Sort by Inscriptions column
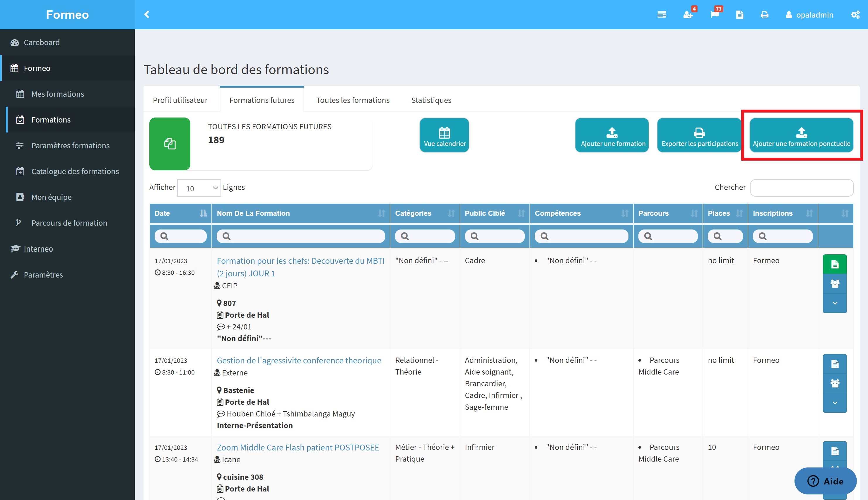 [x=782, y=213]
